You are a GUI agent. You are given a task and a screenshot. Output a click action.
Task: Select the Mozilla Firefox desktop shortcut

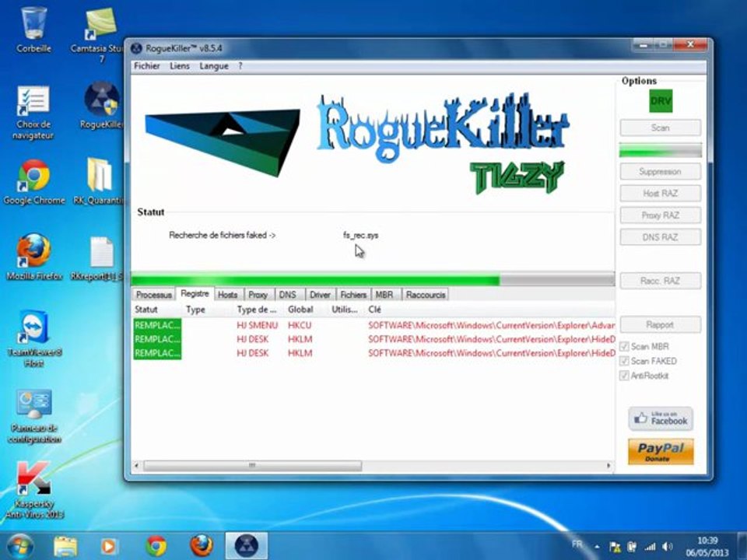33,257
